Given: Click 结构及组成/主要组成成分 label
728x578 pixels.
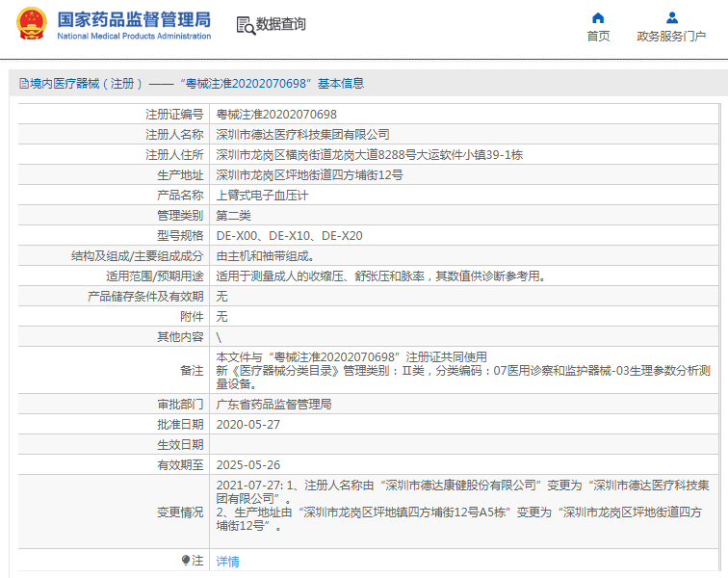Looking at the screenshot, I should [x=138, y=256].
